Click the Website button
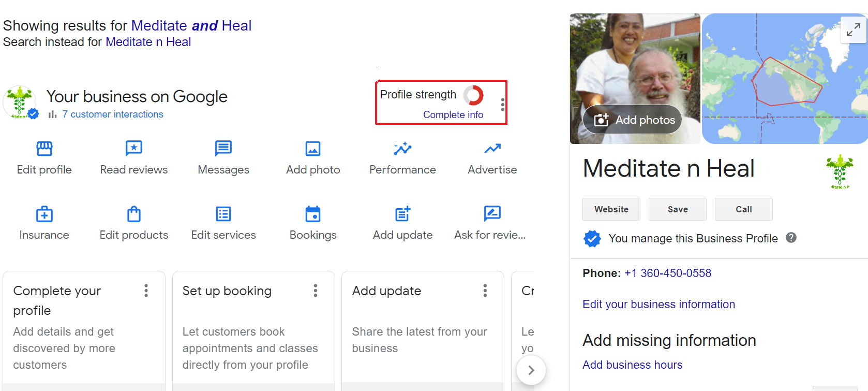 [x=611, y=209]
